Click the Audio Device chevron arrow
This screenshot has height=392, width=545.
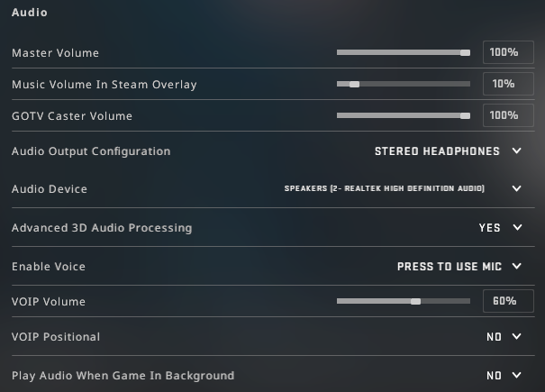517,189
